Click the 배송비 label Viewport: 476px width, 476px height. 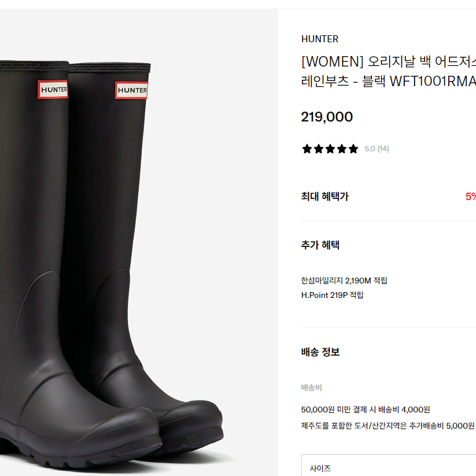point(312,388)
